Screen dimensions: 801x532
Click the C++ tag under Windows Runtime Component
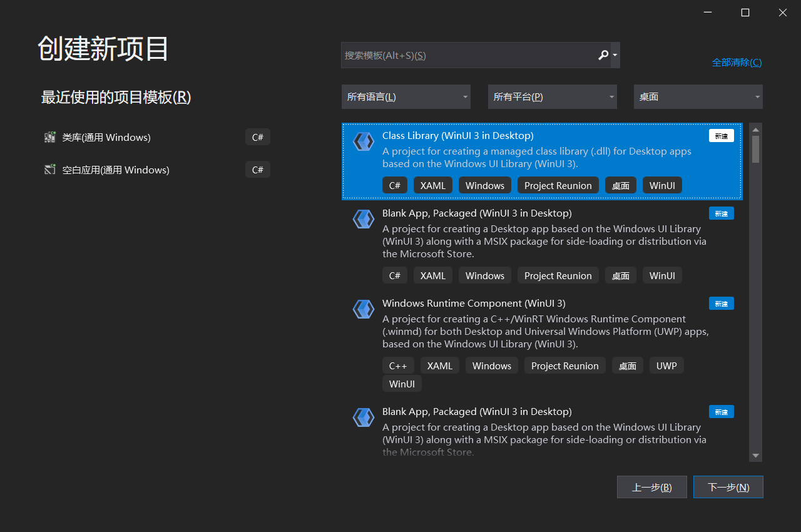click(398, 366)
